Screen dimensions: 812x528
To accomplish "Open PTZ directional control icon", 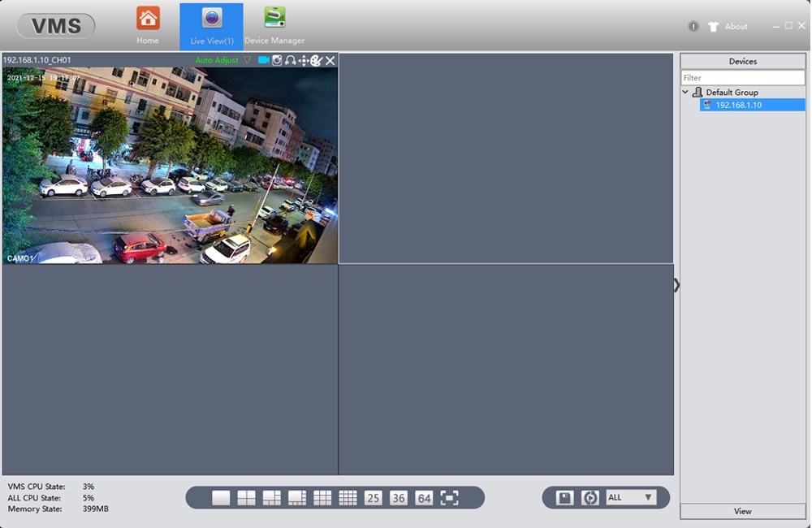I will [304, 60].
